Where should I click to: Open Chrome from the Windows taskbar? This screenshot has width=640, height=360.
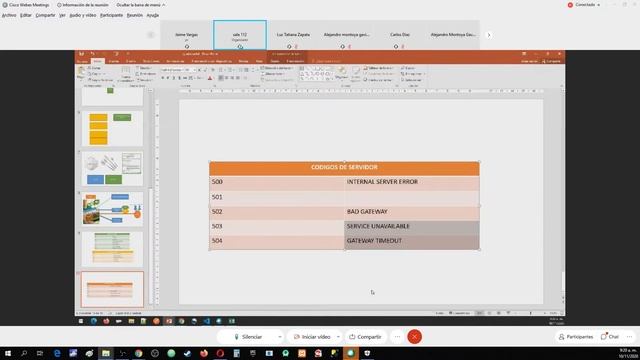pyautogui.click(x=138, y=353)
